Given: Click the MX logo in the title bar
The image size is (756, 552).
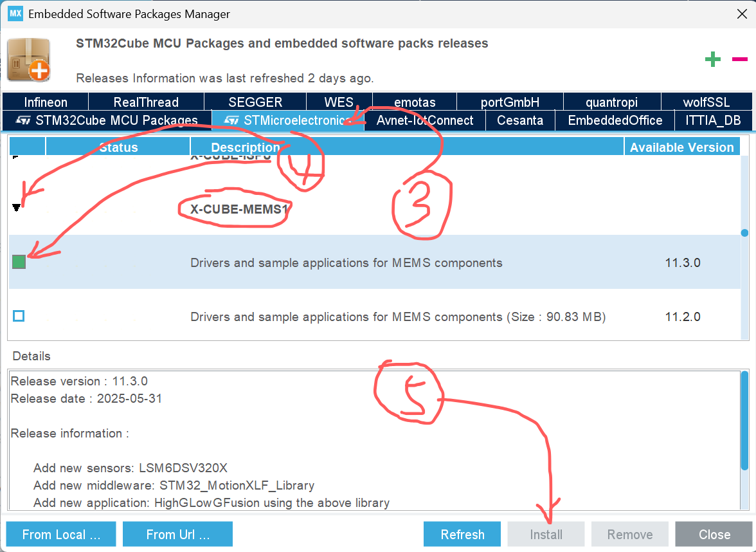Looking at the screenshot, I should pyautogui.click(x=15, y=14).
